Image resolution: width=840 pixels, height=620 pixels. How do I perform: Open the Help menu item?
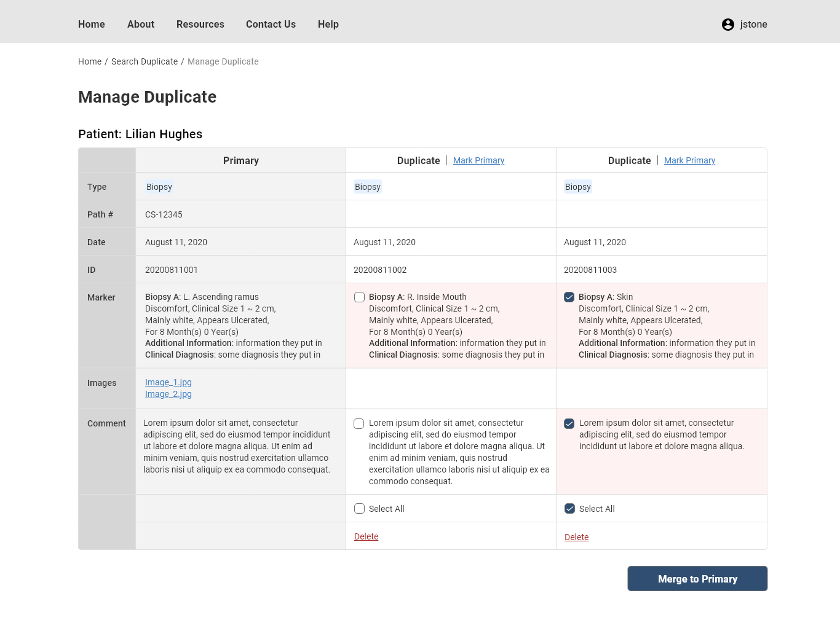pyautogui.click(x=328, y=24)
